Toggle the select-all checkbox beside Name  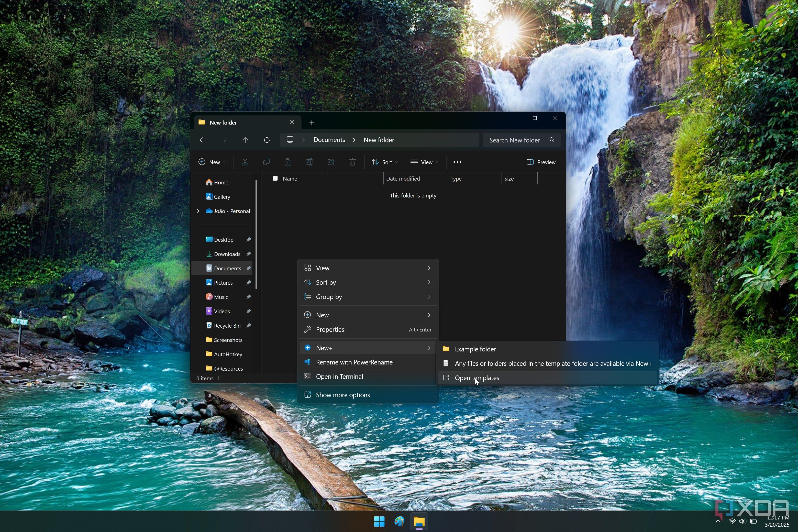(275, 179)
